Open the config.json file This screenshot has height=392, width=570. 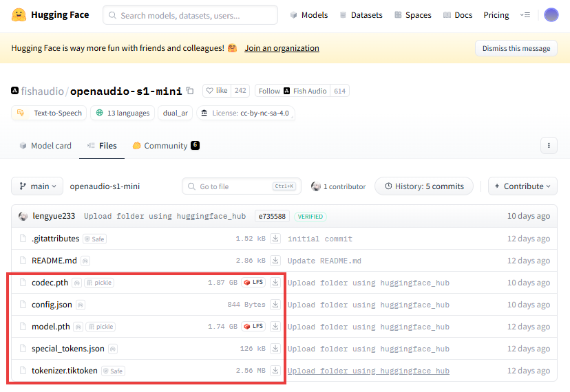coord(52,305)
